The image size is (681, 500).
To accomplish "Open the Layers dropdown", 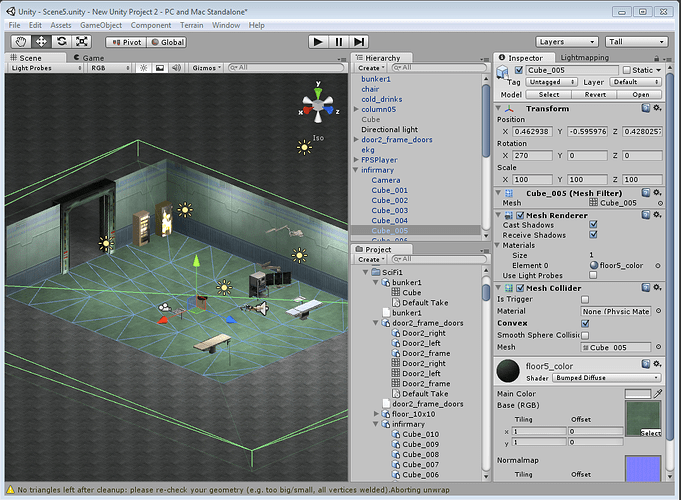I will click(566, 42).
